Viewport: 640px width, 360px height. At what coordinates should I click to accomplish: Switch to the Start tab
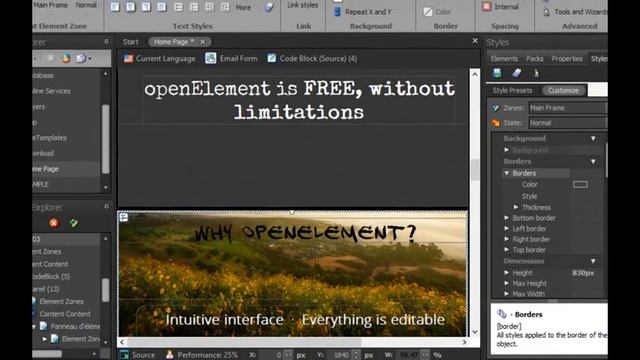[x=131, y=42]
